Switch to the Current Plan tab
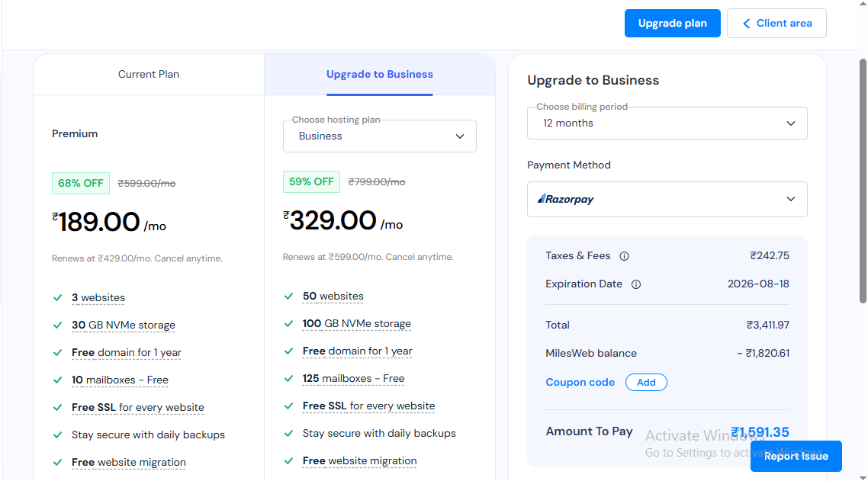This screenshot has width=868, height=481. tap(148, 74)
